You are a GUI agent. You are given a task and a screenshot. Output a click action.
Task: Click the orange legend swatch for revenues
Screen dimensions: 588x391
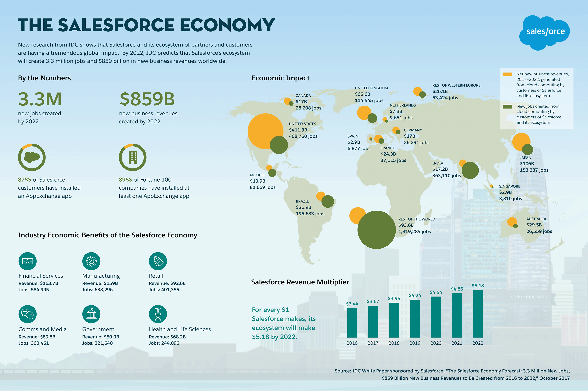[507, 75]
